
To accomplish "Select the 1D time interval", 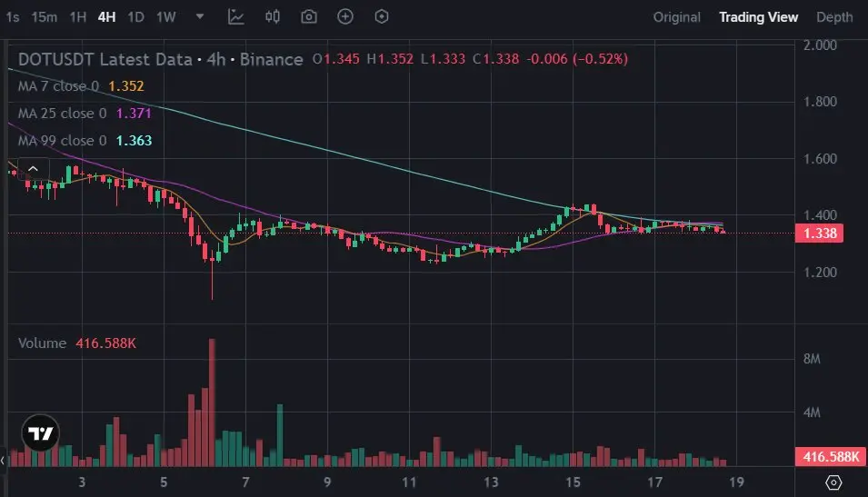I will pos(135,16).
